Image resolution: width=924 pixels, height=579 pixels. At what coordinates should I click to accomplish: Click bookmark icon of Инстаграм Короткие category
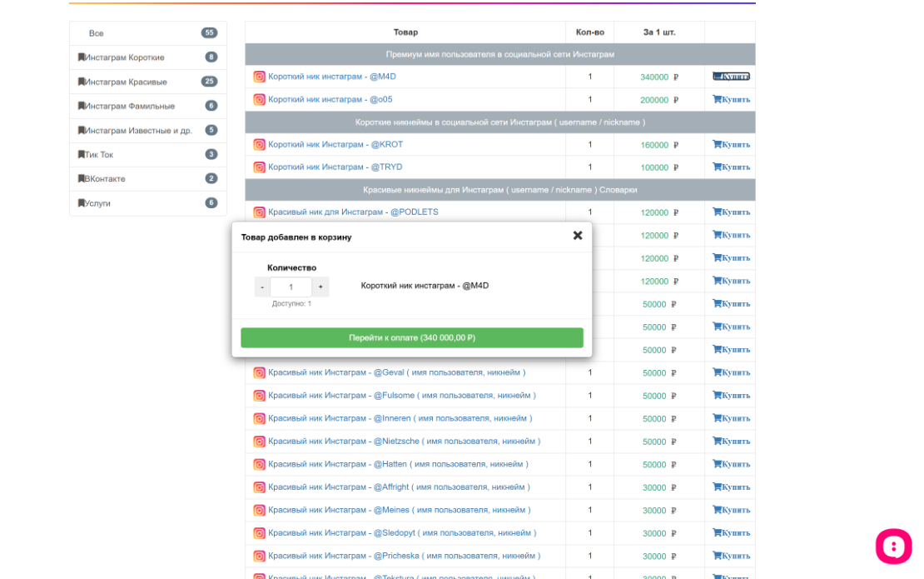82,57
